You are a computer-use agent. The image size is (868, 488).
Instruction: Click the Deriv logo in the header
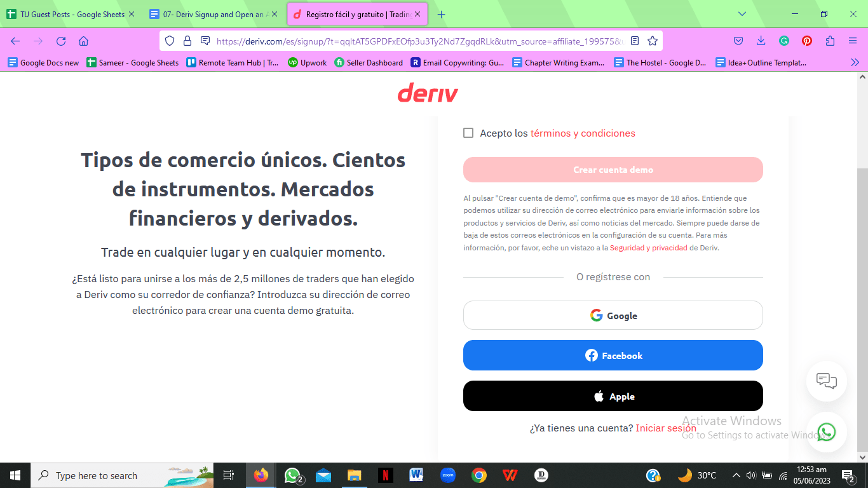428,93
